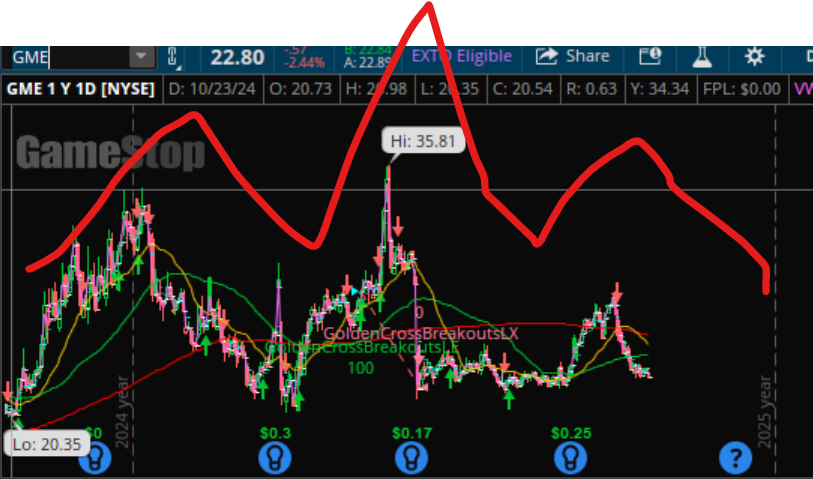The height and width of the screenshot is (479, 813).
Task: Click the upcoming earnings question mark icon
Action: [x=735, y=458]
